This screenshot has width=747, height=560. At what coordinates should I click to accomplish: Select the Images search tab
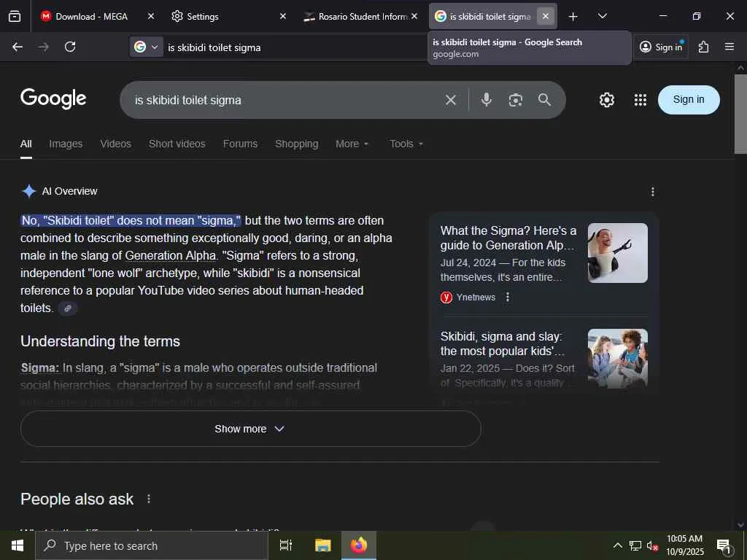(x=66, y=144)
